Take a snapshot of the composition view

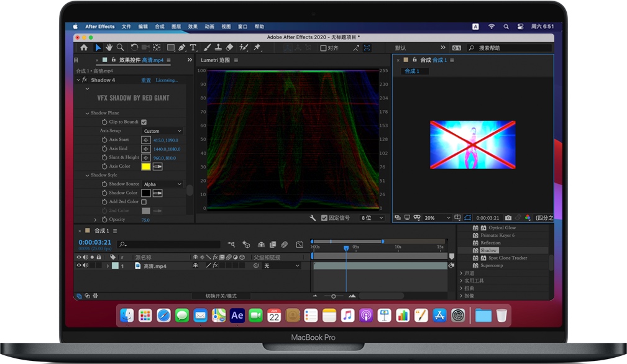click(x=508, y=218)
